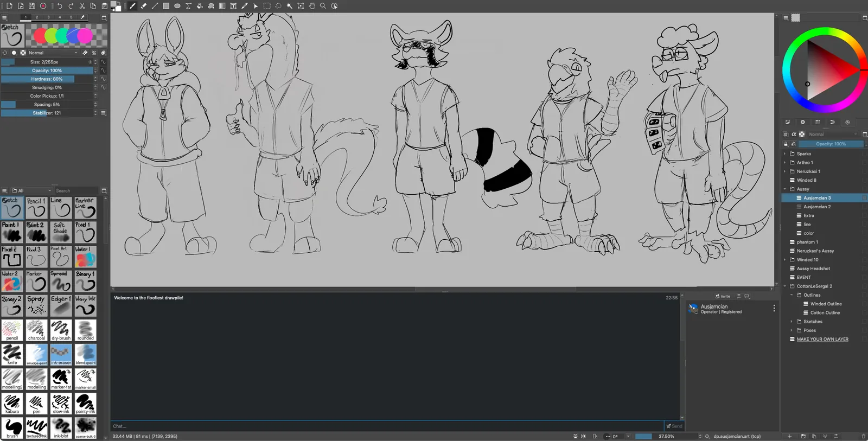
Task: Click the redo arrow icon
Action: click(x=71, y=6)
